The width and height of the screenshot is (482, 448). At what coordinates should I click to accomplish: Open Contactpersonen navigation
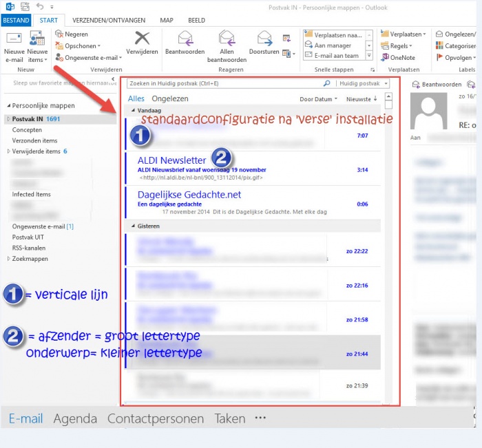pyautogui.click(x=156, y=418)
